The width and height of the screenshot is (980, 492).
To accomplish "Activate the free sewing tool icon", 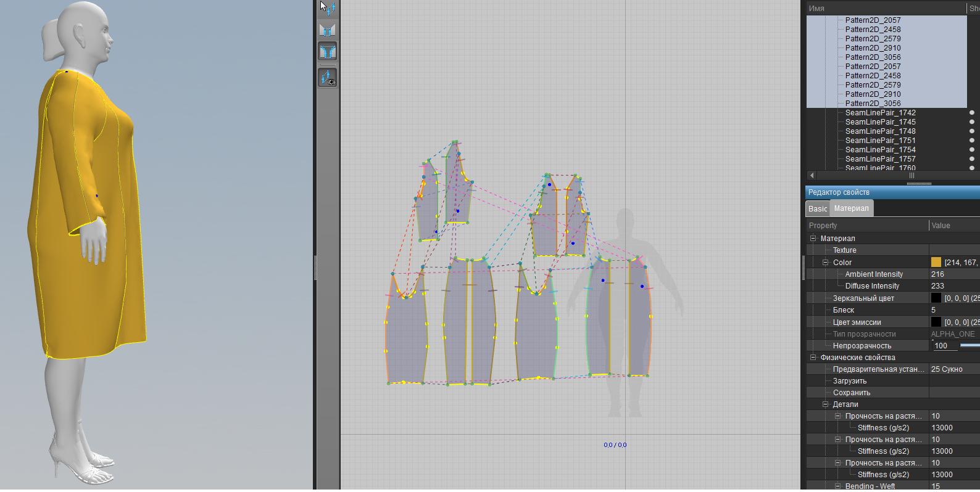I will 327,51.
